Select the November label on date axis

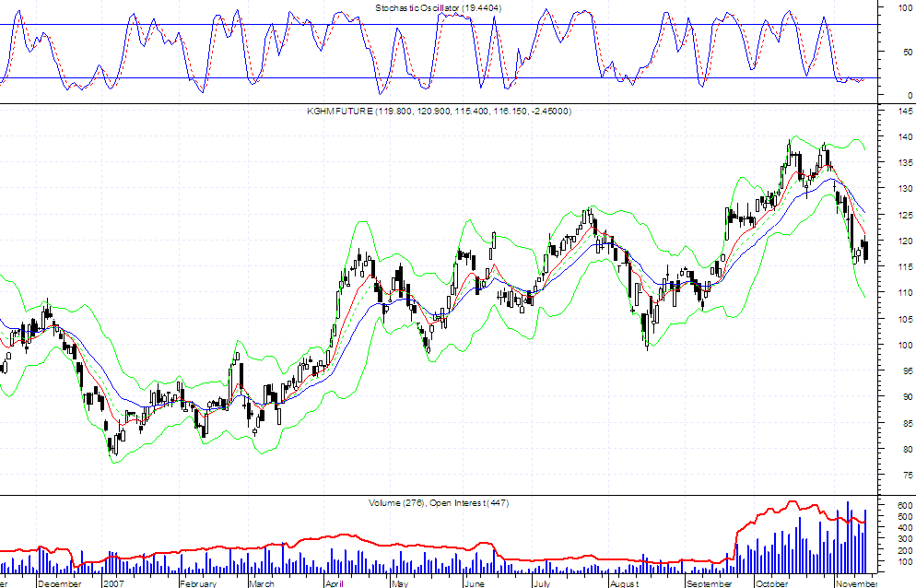click(x=856, y=583)
